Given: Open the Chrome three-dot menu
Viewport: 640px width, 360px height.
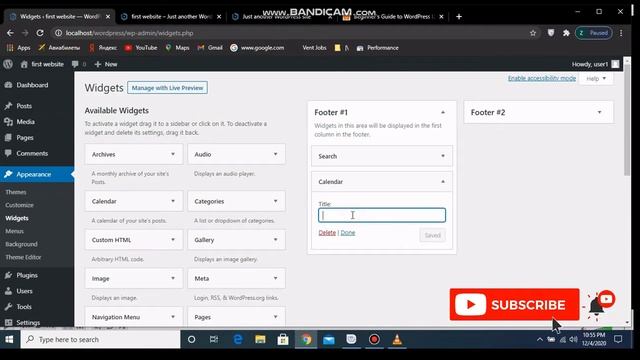Looking at the screenshot, I should (621, 33).
